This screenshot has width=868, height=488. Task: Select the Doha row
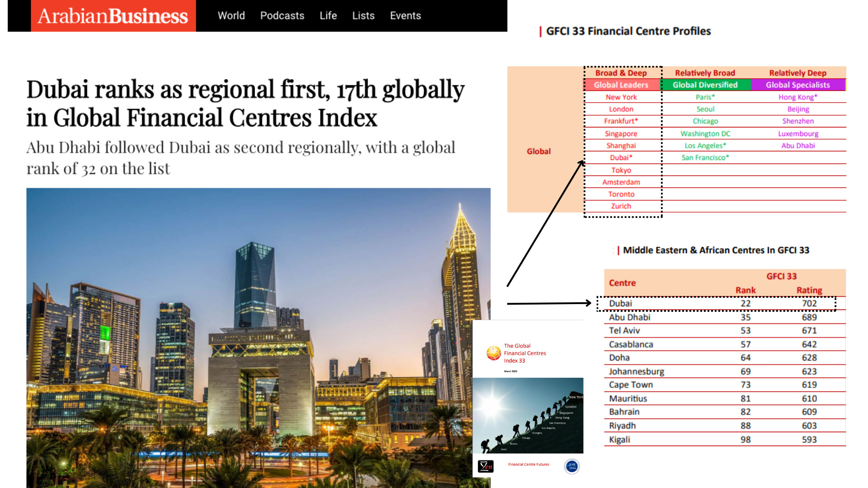pyautogui.click(x=725, y=358)
